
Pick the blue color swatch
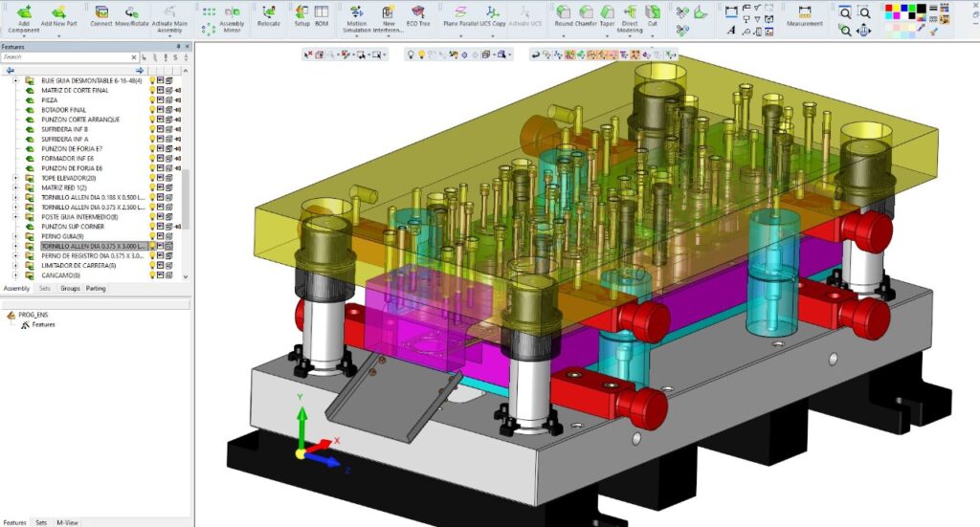(905, 8)
